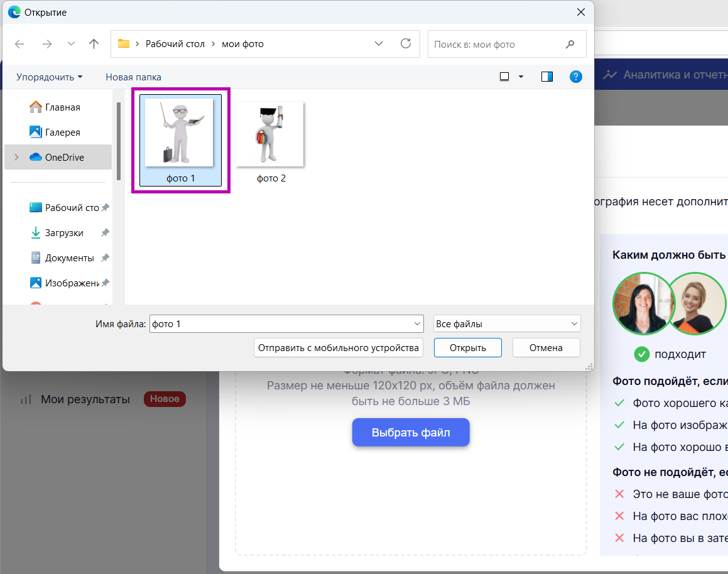Image resolution: width=728 pixels, height=574 pixels.
Task: Select 'мои фото' breadcrumb segment
Action: click(x=242, y=43)
